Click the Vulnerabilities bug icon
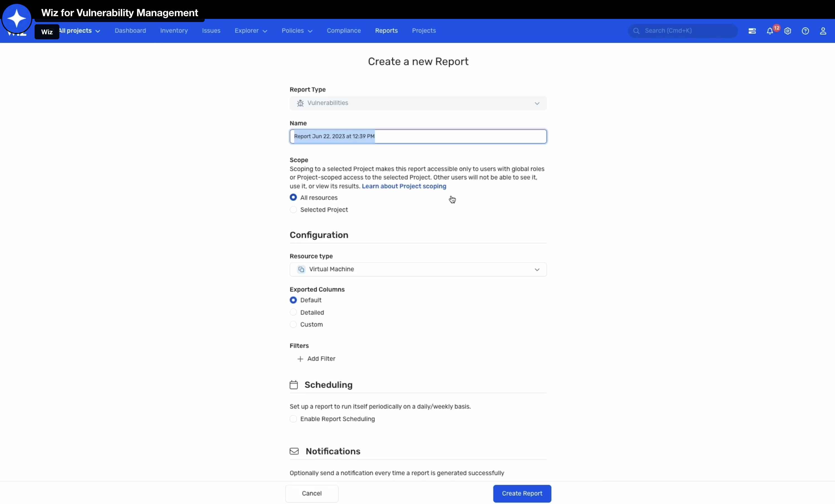 300,103
